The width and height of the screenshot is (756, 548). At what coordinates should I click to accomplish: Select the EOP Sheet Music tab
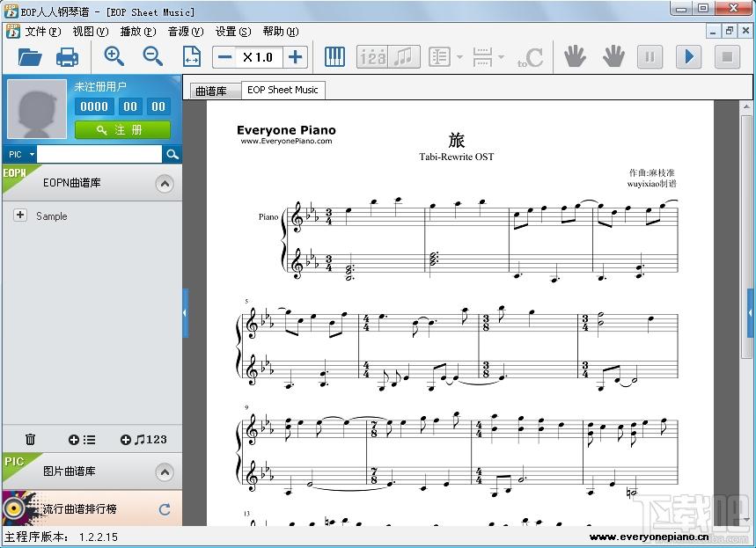[x=283, y=90]
